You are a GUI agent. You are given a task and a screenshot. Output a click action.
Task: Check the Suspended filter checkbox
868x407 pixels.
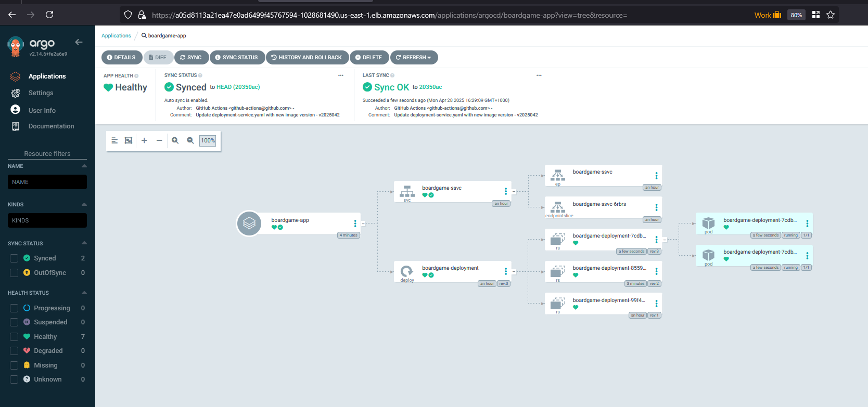[14, 322]
